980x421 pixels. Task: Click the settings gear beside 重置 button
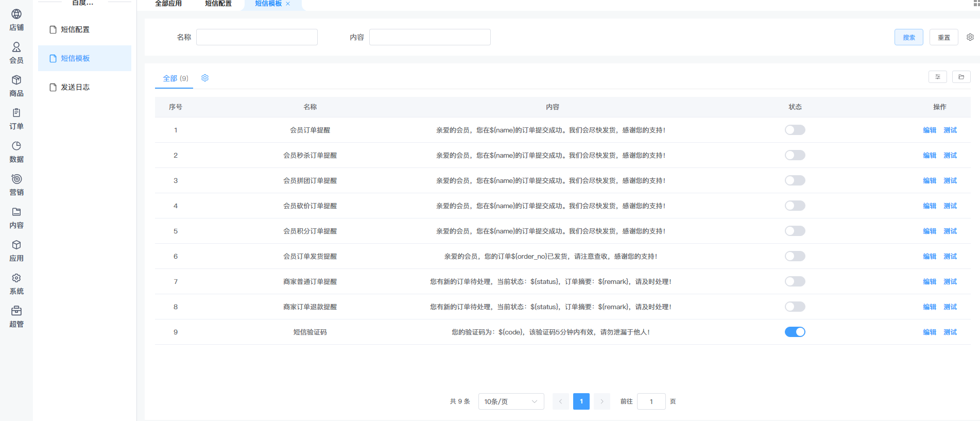click(970, 37)
